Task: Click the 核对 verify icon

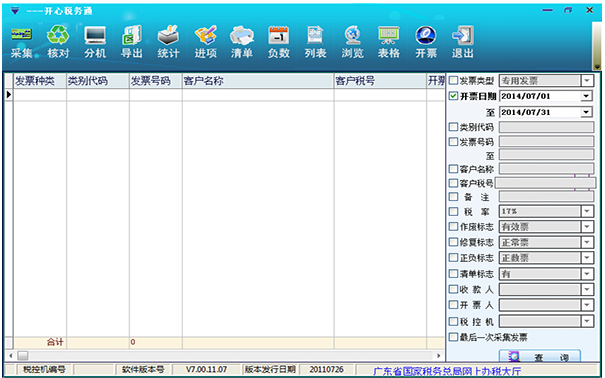Action: [x=58, y=43]
